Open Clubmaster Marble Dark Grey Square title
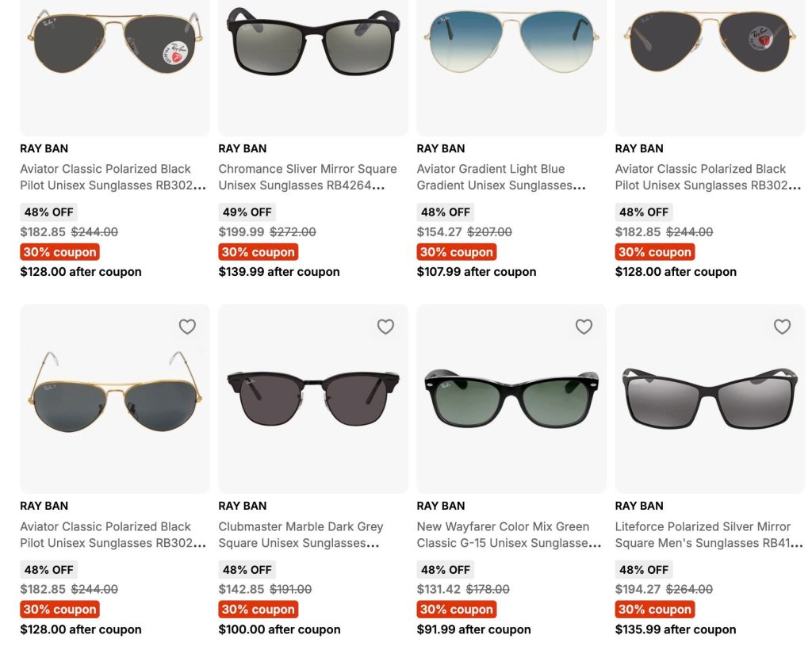Screen dimensions: 812x650 (301, 534)
